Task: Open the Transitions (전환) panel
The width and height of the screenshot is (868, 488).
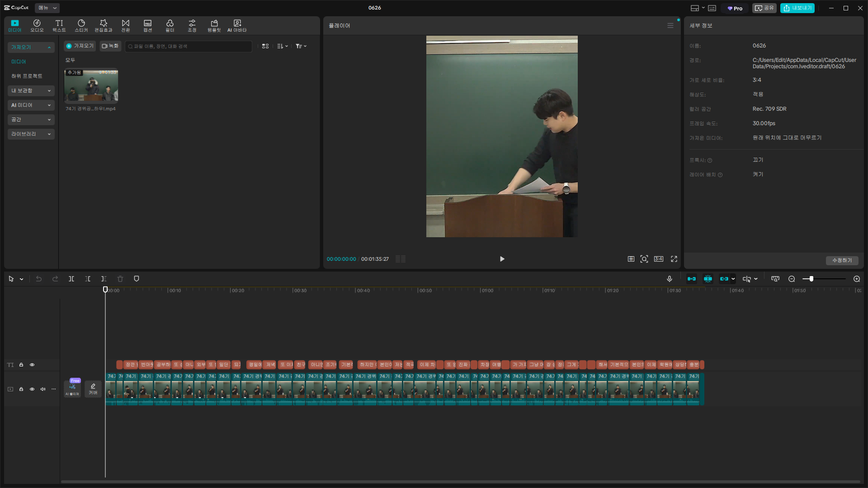Action: [x=126, y=25]
